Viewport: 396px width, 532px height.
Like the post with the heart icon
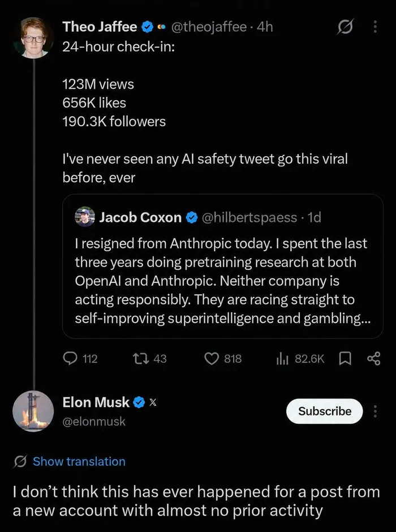pos(212,359)
